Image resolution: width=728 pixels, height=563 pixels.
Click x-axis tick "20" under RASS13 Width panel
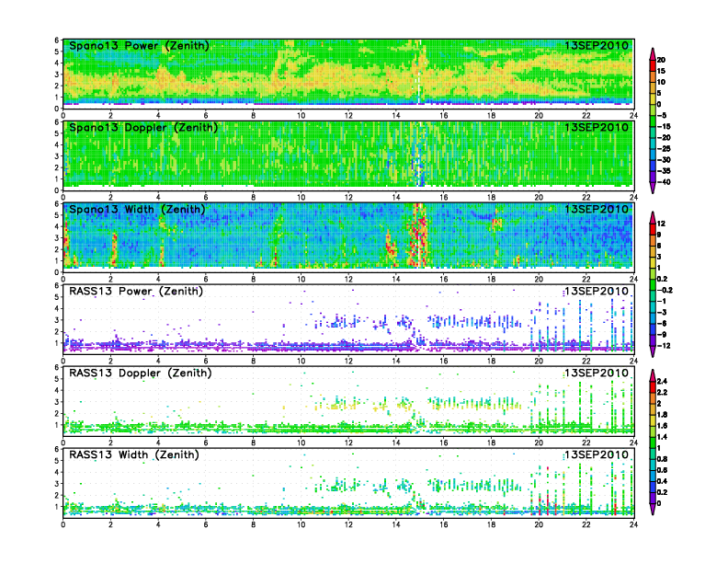pos(539,524)
